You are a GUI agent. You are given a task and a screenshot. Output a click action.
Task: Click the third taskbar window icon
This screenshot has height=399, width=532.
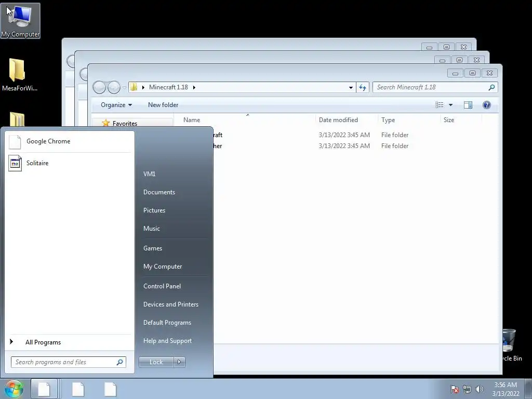click(110, 389)
